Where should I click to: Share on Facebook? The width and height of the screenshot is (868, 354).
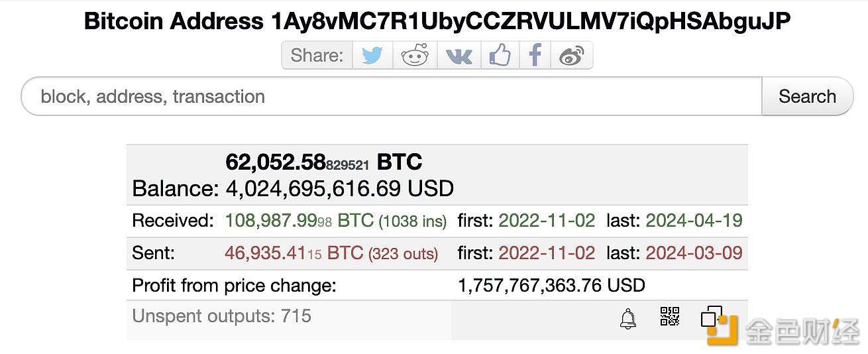click(535, 56)
